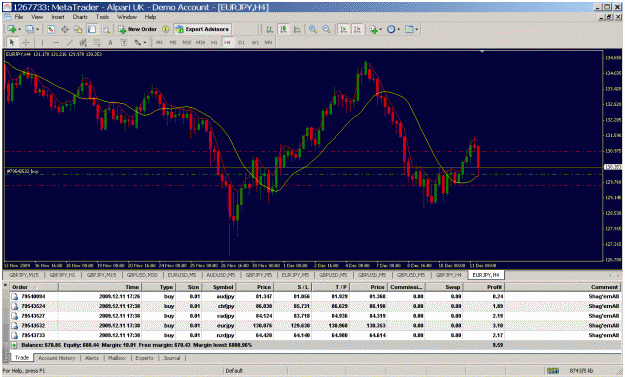Image resolution: width=625 pixels, height=377 pixels.
Task: Select the Fibonacci Retracement tool
Action: click(96, 42)
